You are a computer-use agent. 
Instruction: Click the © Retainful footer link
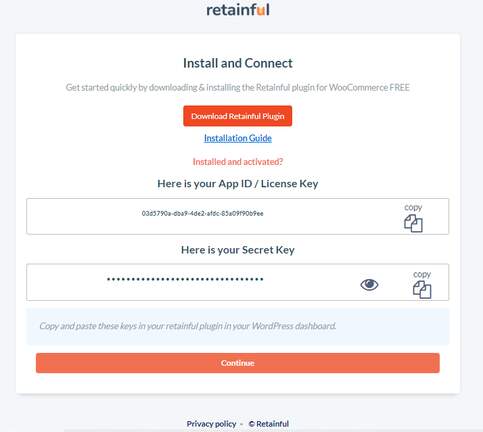click(269, 424)
